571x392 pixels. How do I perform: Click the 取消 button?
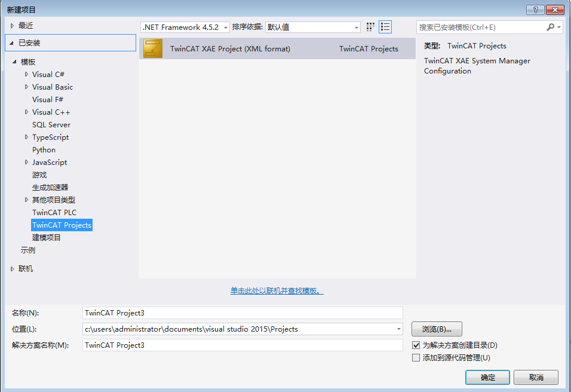coord(536,378)
